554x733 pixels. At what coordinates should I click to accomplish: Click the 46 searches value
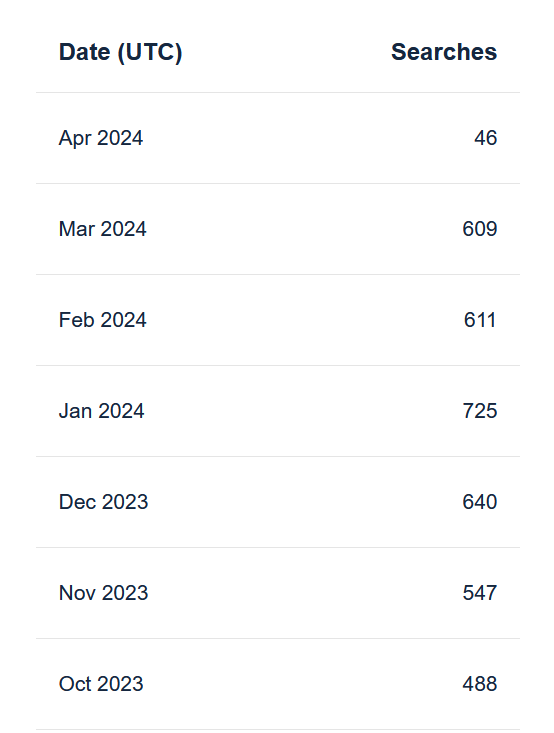[x=485, y=138]
